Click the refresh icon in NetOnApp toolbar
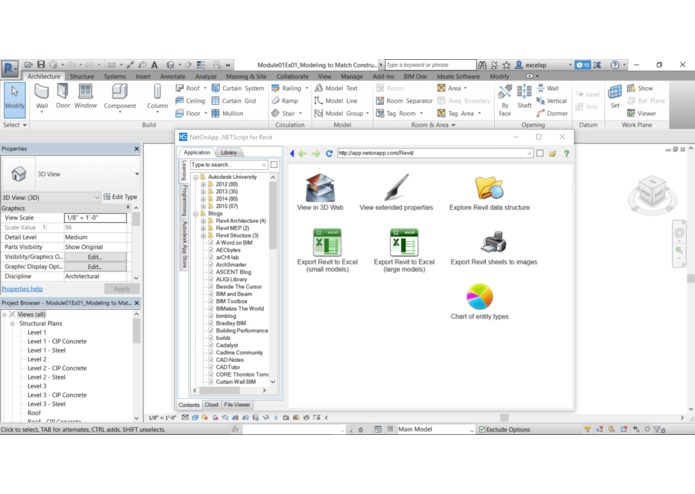 [329, 153]
